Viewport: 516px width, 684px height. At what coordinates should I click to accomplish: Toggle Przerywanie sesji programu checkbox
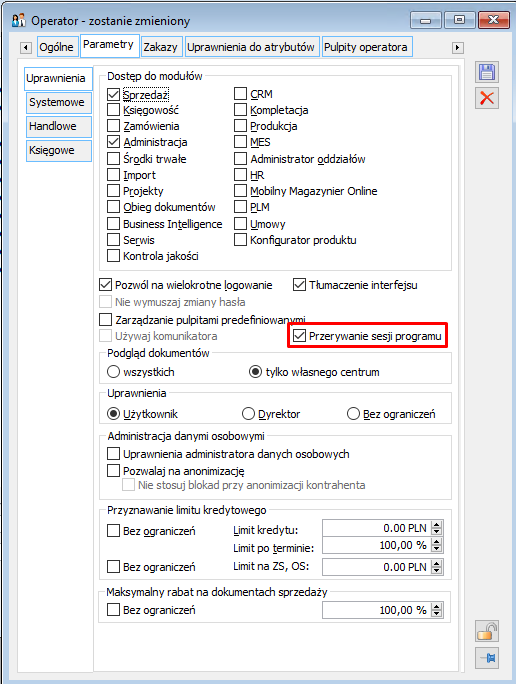point(299,336)
